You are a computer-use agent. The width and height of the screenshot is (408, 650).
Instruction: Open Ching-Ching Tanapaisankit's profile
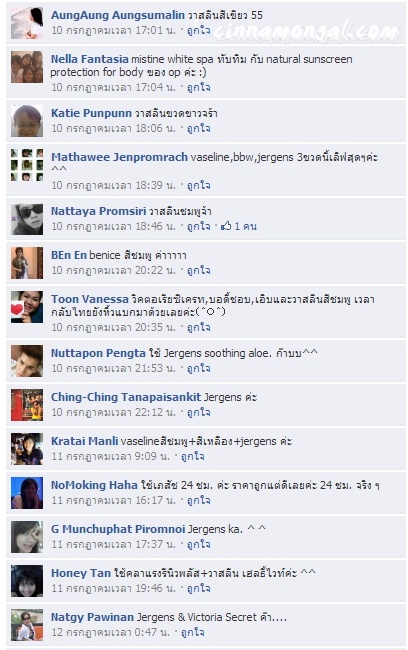126,397
